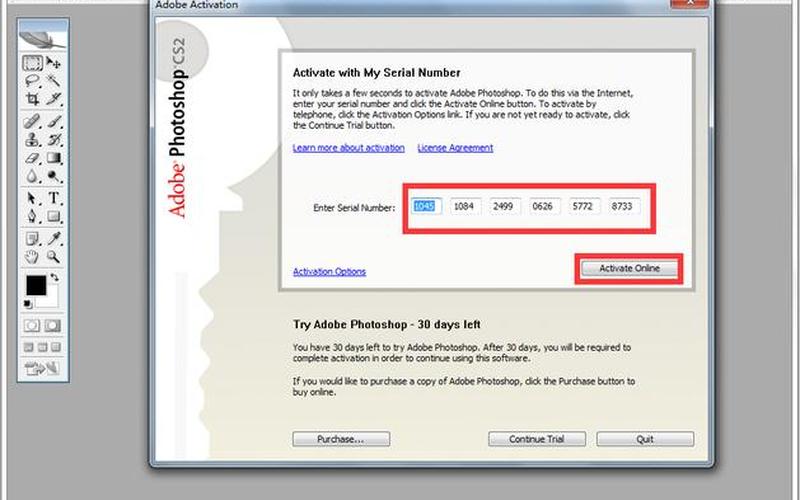Focus the serial number field containing 0626

coord(544,206)
